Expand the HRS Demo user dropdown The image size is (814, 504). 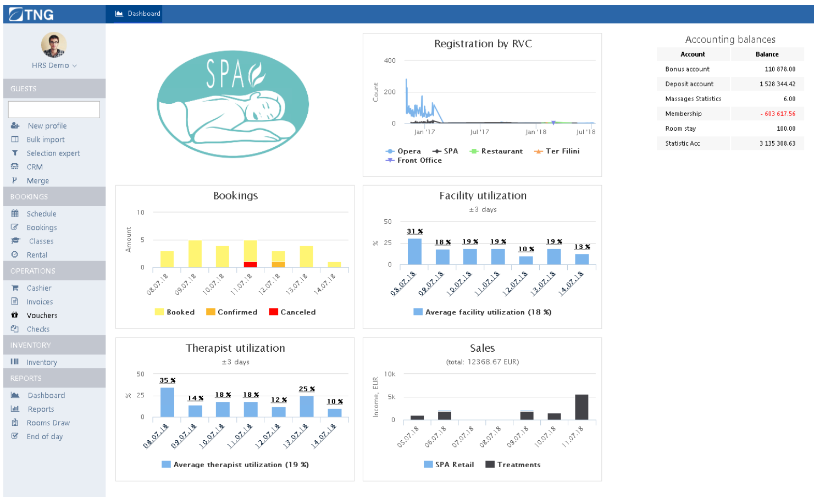54,65
